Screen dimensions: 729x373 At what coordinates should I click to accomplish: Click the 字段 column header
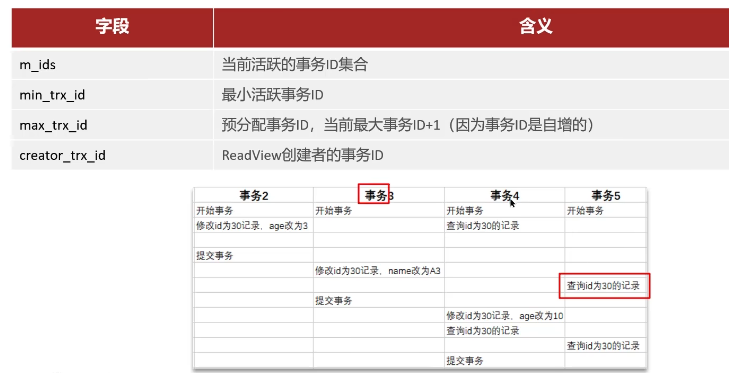112,27
